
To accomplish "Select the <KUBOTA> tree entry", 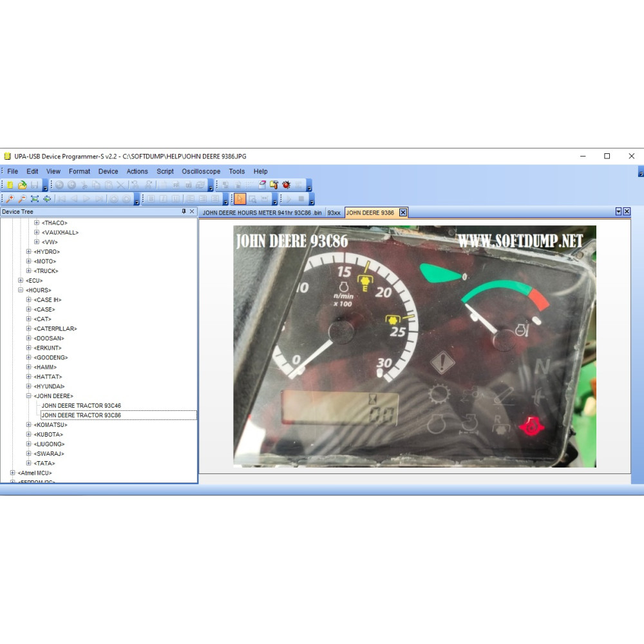I will 48,435.
